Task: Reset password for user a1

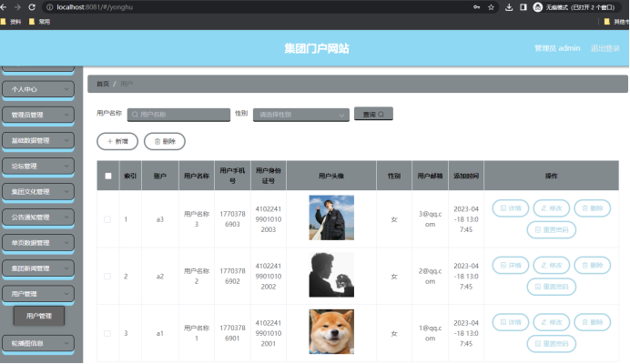Action: click(x=552, y=344)
